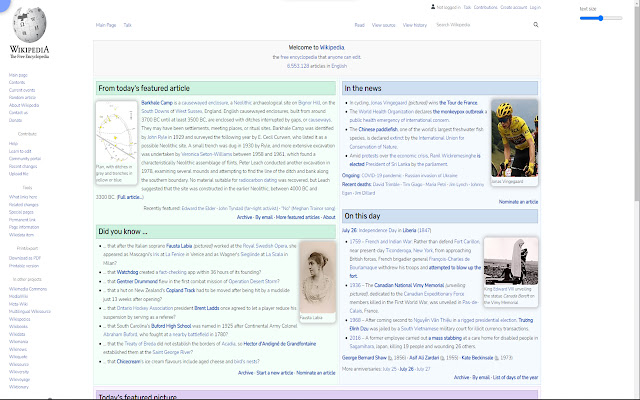Click the Create account link

tap(513, 7)
